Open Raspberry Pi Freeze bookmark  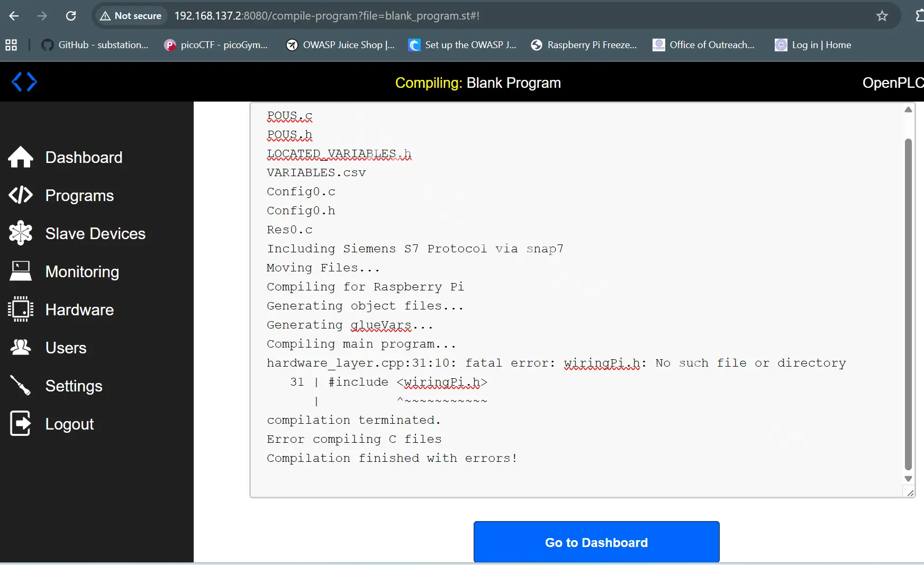(584, 45)
